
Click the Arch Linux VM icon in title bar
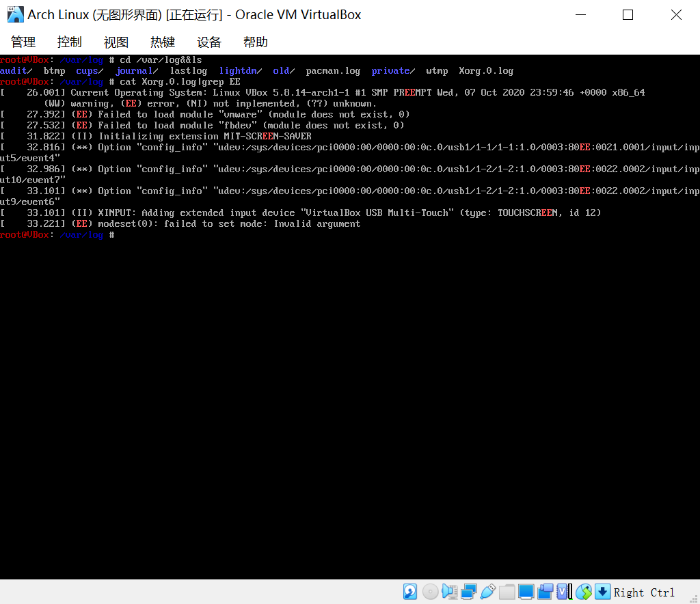point(14,14)
